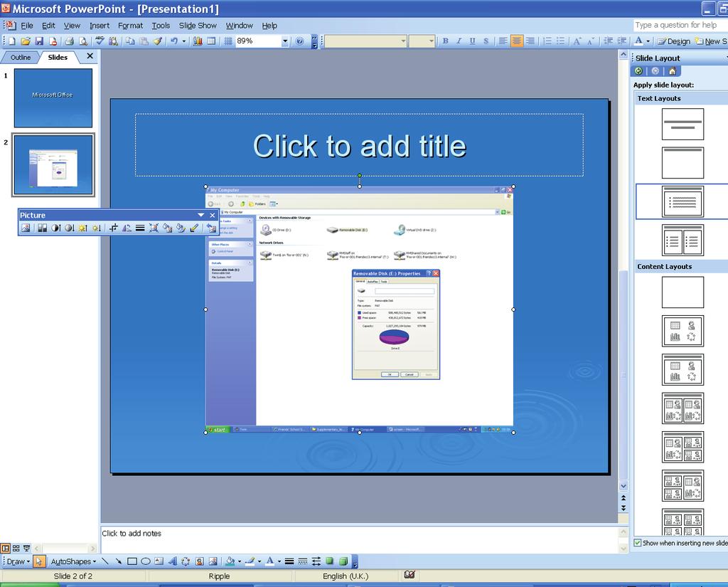This screenshot has height=587, width=728.
Task: Save the presentation with the floppy icon
Action: pos(40,41)
